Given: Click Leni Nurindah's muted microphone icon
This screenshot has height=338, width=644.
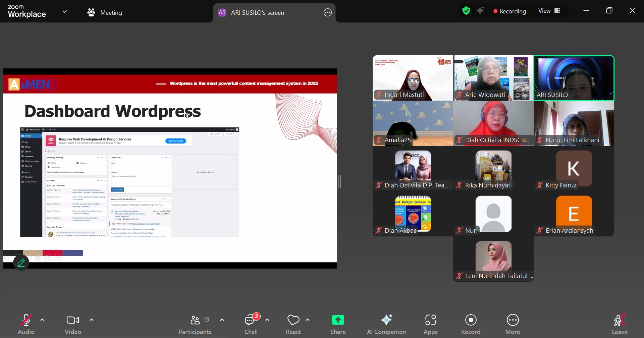Looking at the screenshot, I should [459, 276].
